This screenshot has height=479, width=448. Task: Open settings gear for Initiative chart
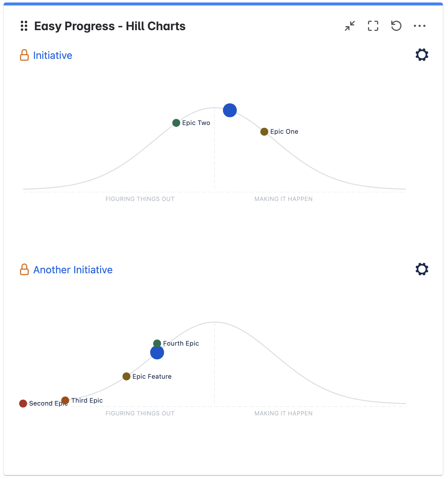coord(422,55)
